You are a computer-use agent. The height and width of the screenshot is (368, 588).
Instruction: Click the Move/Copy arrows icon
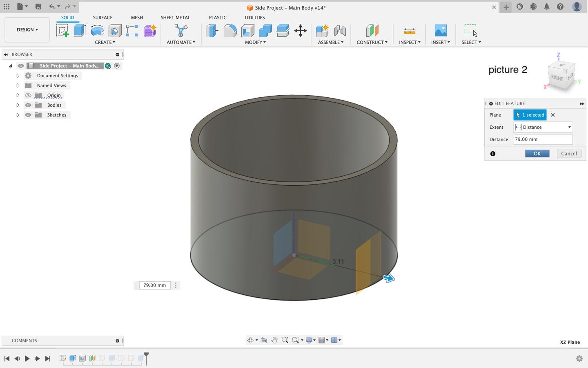point(300,31)
